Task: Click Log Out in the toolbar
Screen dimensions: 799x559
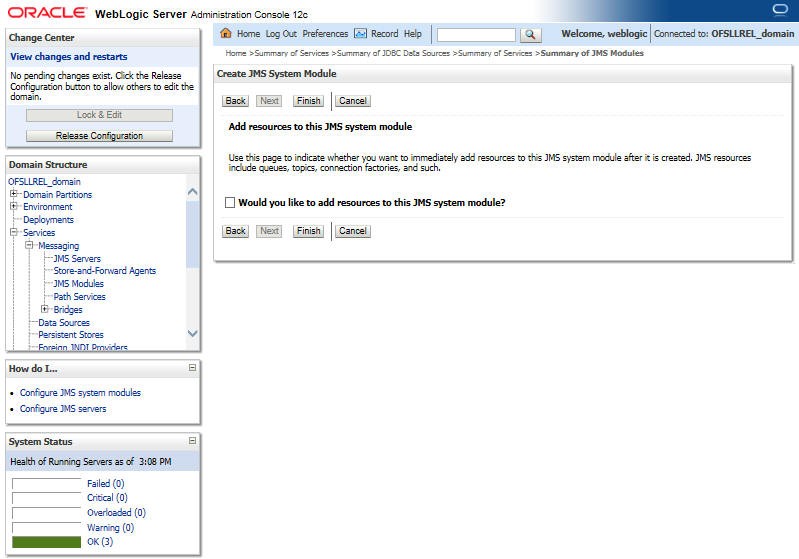Action: 281,34
